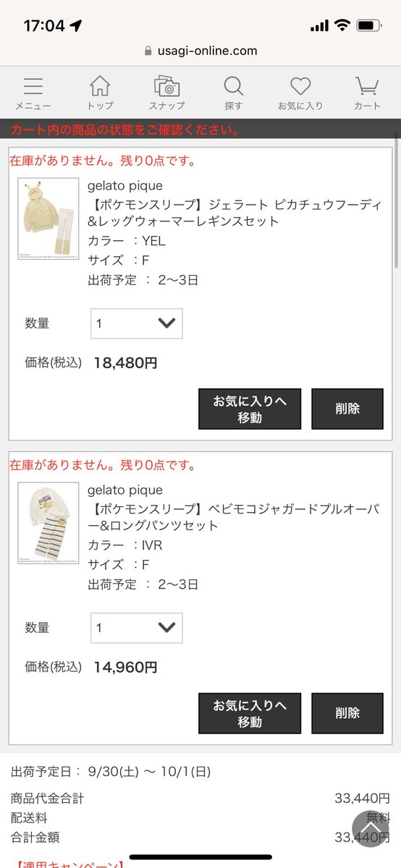The width and height of the screenshot is (401, 868).
Task: Move ベビモコ pullover set to お気に入り
Action: coord(250,713)
